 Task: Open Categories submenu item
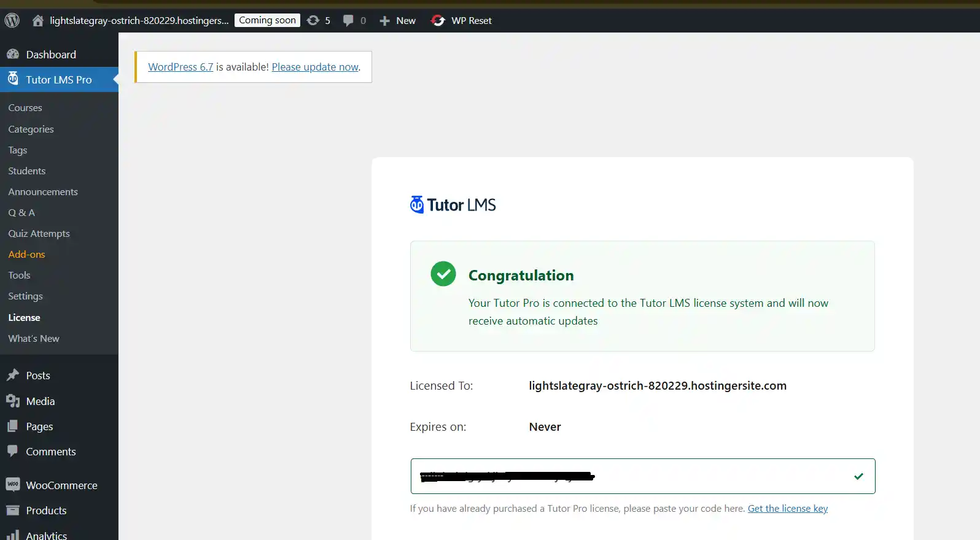tap(31, 129)
